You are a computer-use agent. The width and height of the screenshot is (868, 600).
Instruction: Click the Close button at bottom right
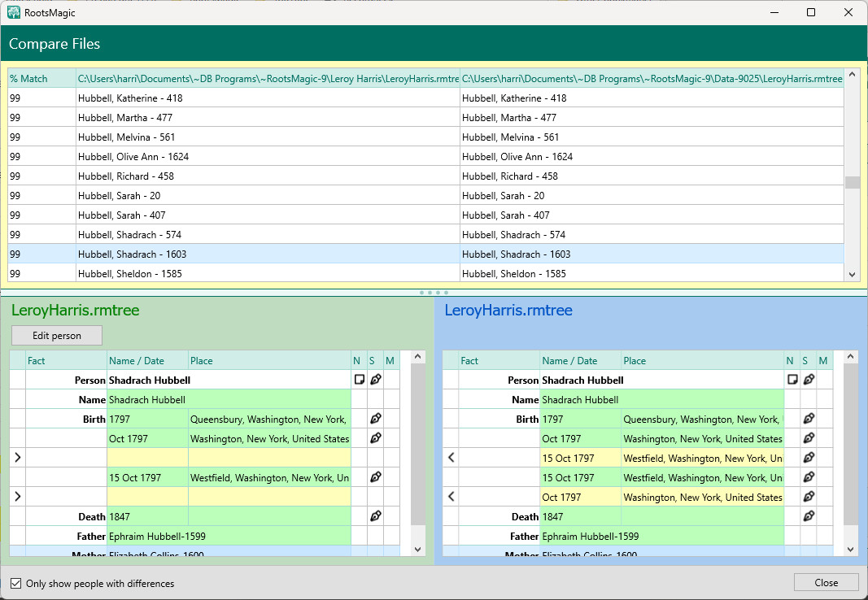[x=826, y=582]
